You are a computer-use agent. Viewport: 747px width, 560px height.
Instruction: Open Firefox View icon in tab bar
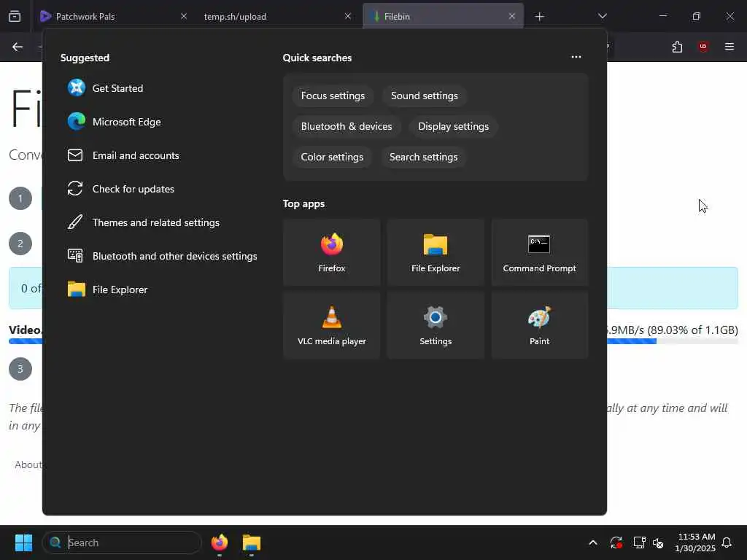tap(15, 16)
